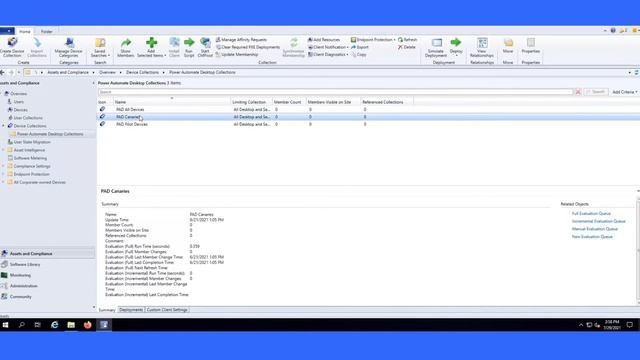Open the Saved Searches dropdown
640x360 pixels.
tap(100, 47)
